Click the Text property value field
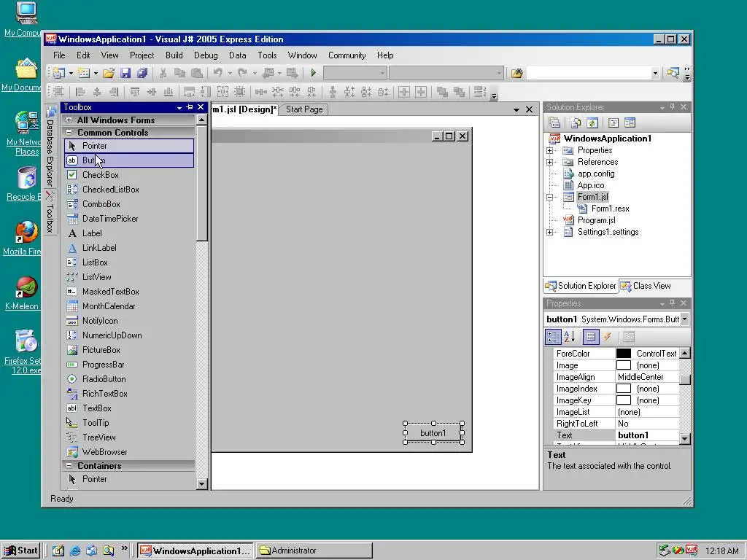 [647, 435]
